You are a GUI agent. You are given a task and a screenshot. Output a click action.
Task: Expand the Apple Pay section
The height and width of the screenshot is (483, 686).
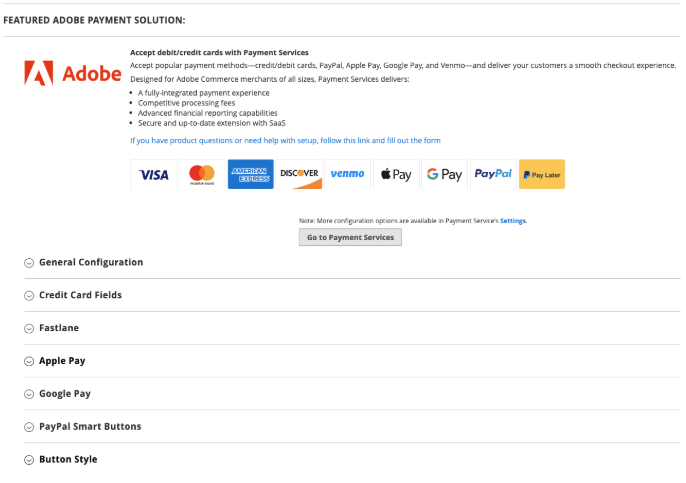click(62, 361)
